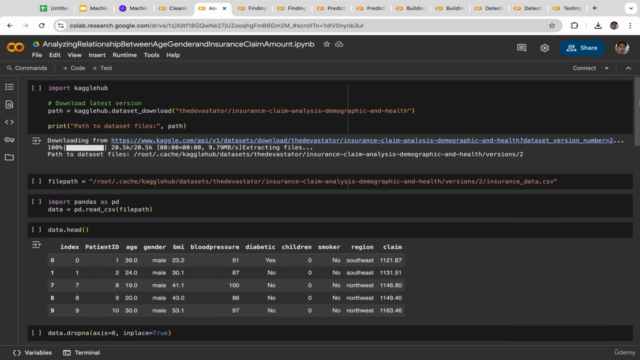Click the region column header
The width and height of the screenshot is (640, 360).
(x=362, y=247)
